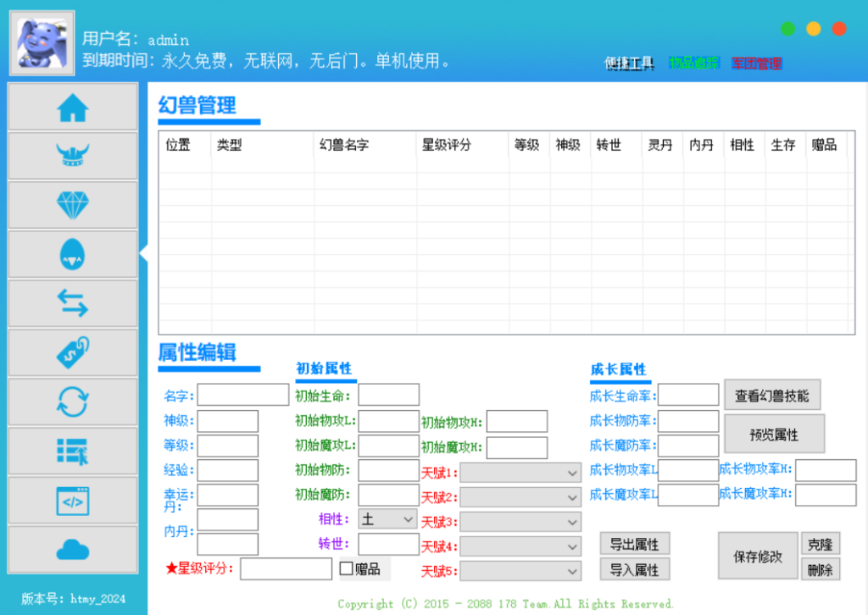Screen dimensions: 868x615
Task: Click the 删除 button
Action: pyautogui.click(x=821, y=569)
